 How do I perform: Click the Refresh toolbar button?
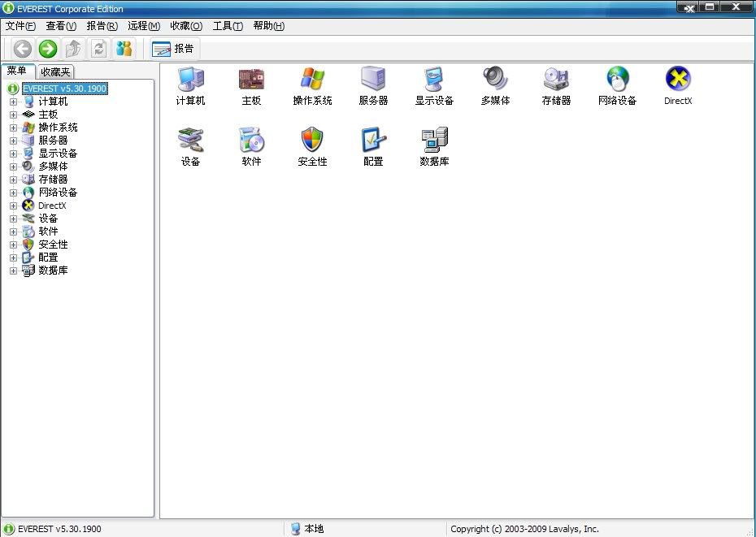[x=98, y=49]
